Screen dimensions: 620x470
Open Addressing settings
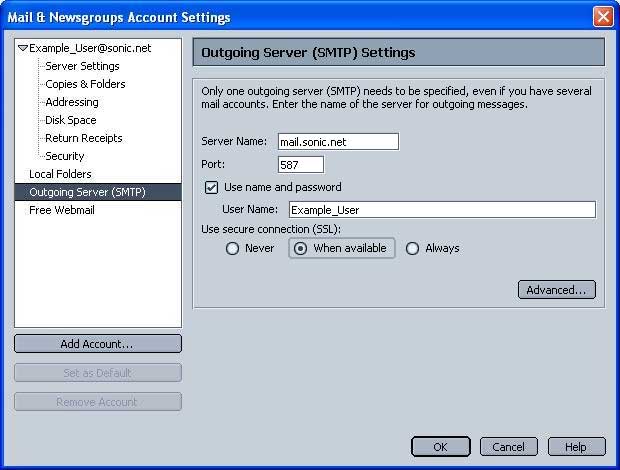(x=72, y=102)
